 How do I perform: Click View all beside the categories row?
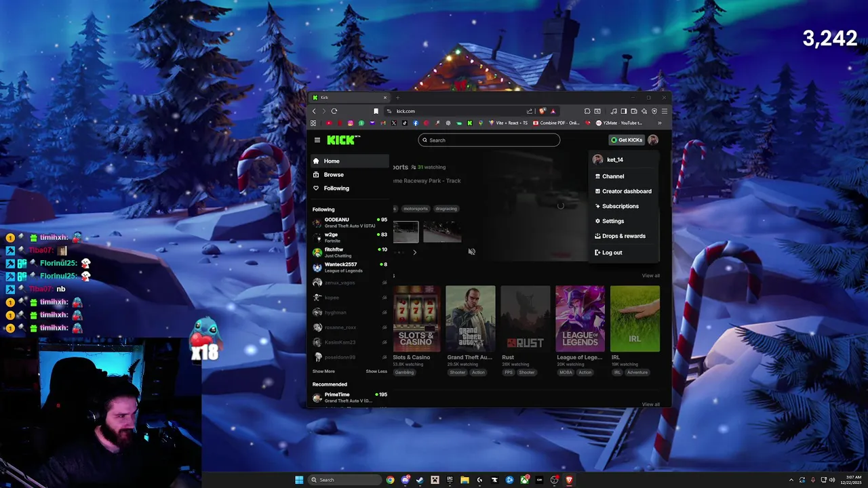coord(650,276)
